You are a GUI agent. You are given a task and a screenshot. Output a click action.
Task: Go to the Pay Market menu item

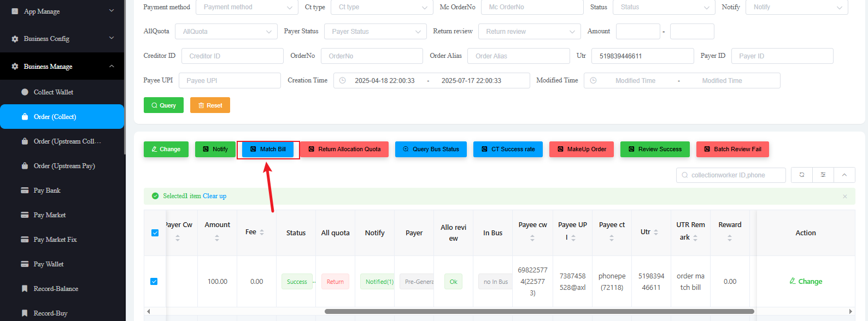click(x=50, y=215)
